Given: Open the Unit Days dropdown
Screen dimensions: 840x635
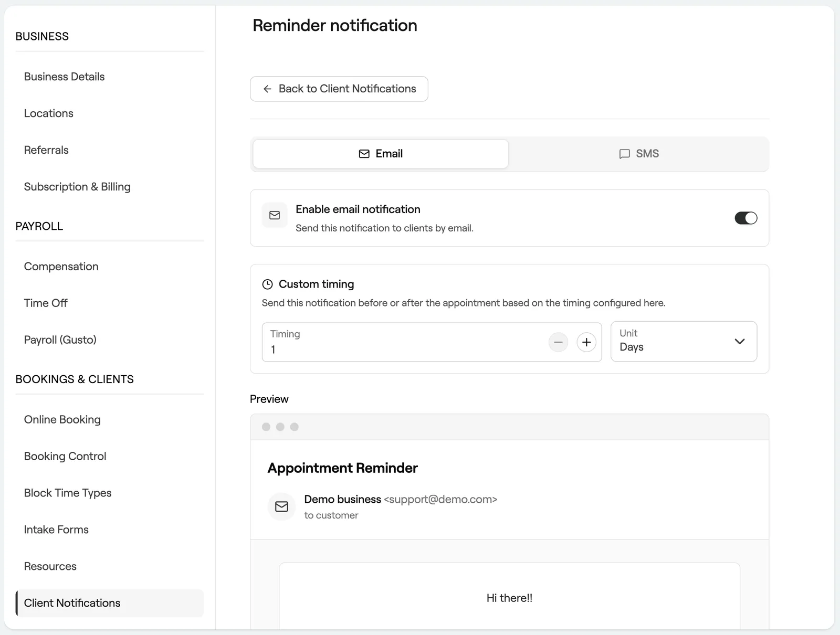Looking at the screenshot, I should coord(684,341).
